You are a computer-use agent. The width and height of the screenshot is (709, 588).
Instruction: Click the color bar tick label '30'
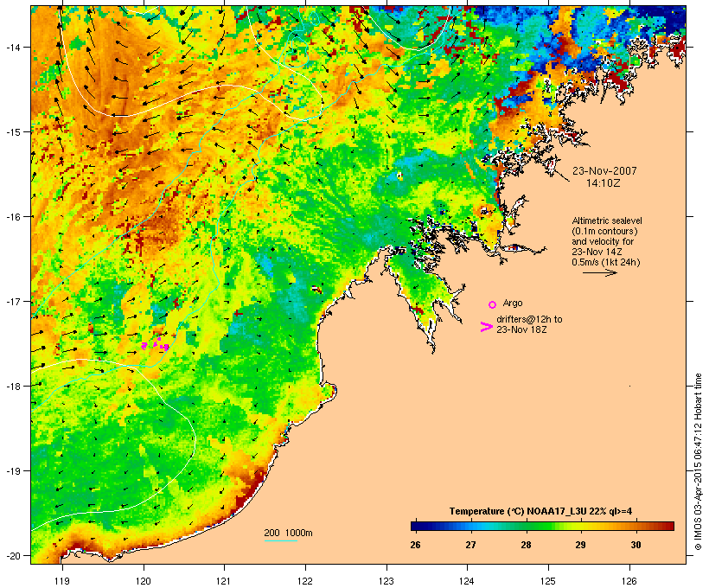point(636,545)
